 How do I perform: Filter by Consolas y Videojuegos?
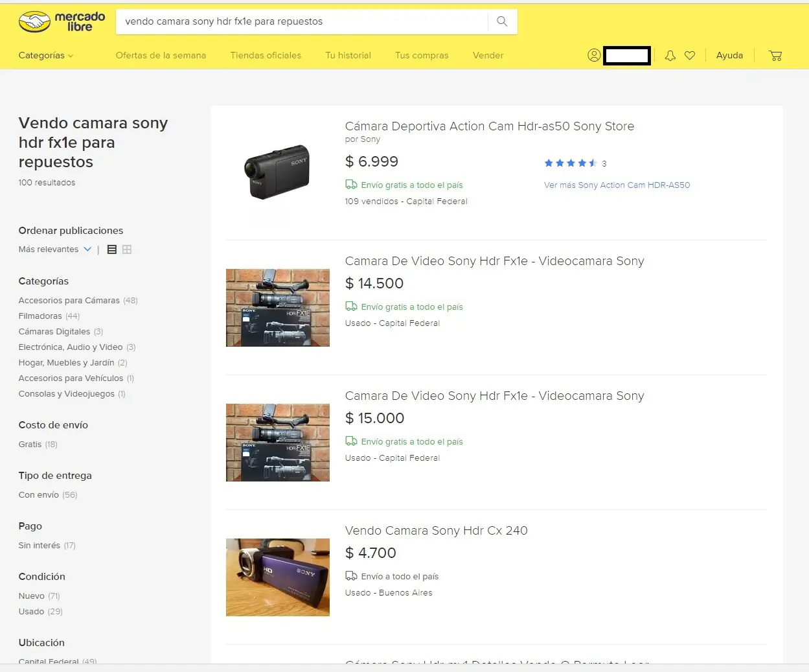click(72, 394)
